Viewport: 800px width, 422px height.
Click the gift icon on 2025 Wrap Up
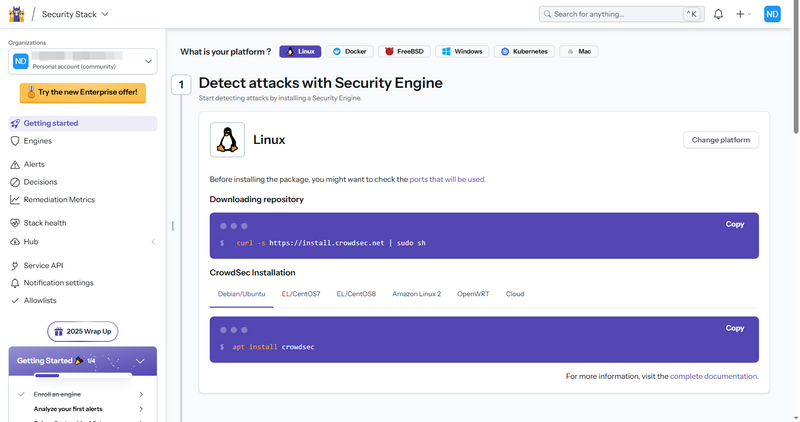coord(59,332)
